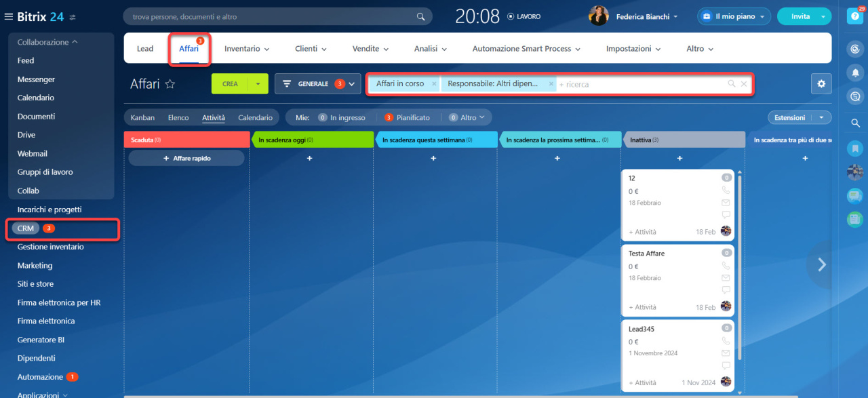Viewport: 868px width, 398px height.
Task: Click the grey Inattiva column header
Action: [683, 140]
